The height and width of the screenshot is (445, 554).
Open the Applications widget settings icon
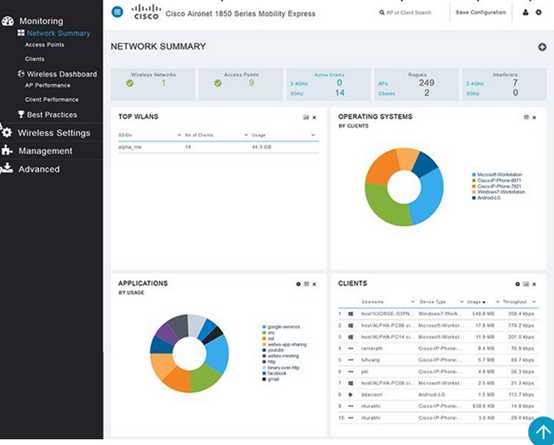coord(298,284)
